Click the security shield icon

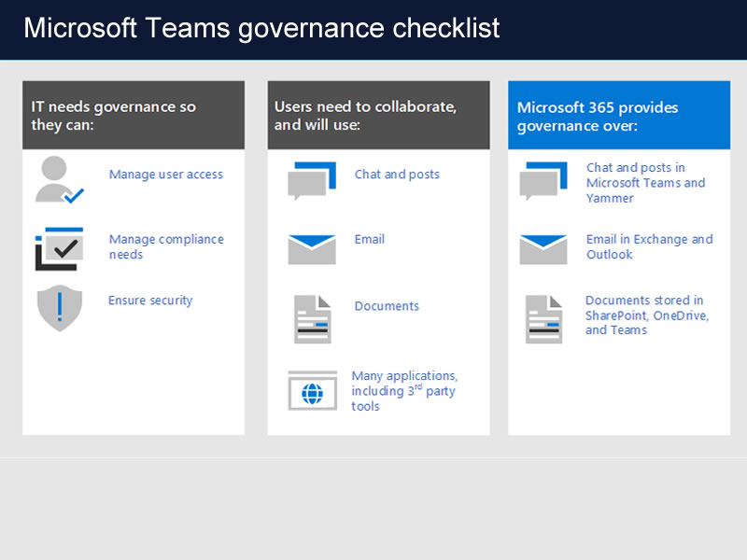[59, 308]
